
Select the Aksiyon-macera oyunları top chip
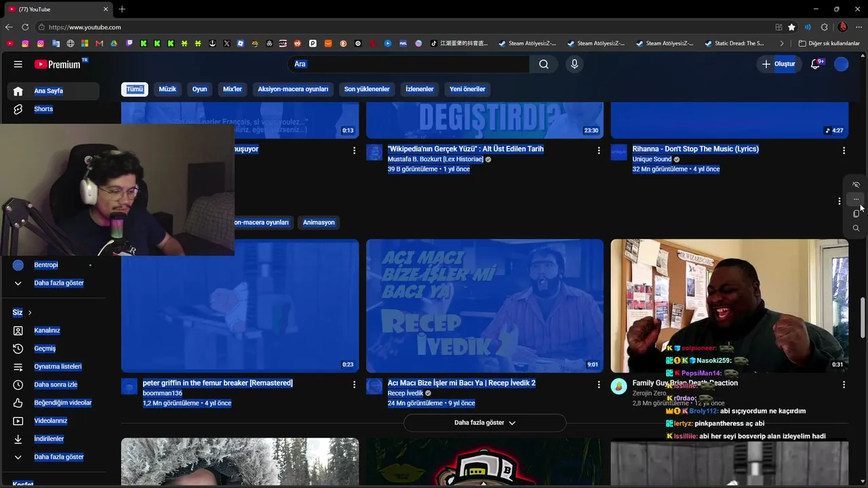click(x=293, y=89)
